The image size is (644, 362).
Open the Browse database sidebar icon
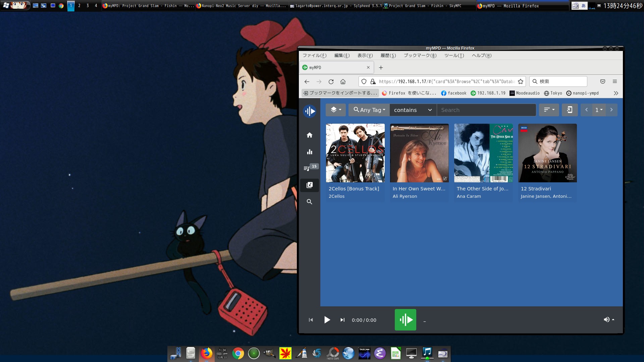(x=309, y=185)
